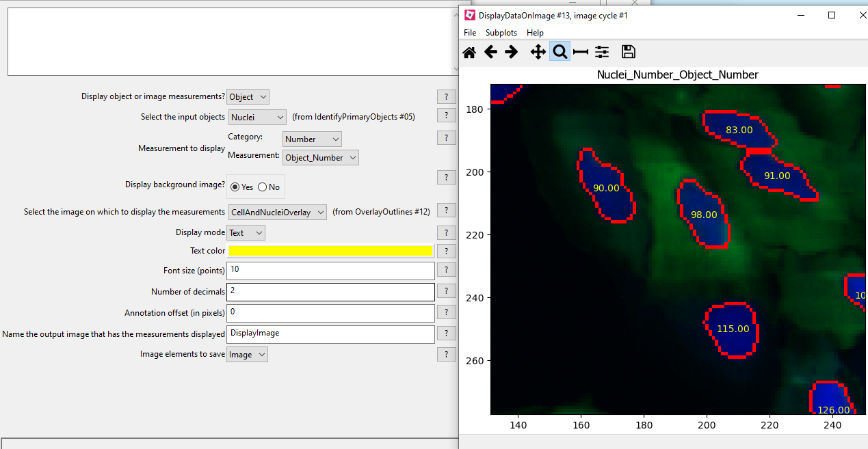Select No for display background image

[x=264, y=187]
